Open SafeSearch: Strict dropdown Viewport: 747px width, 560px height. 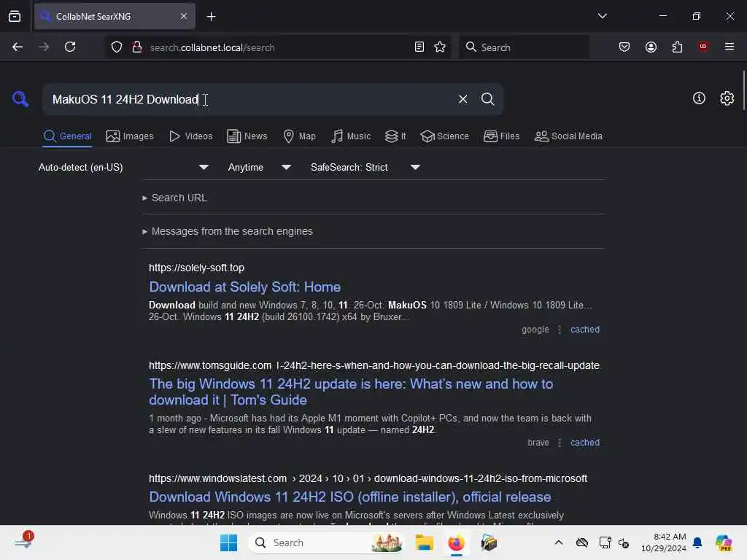365,167
